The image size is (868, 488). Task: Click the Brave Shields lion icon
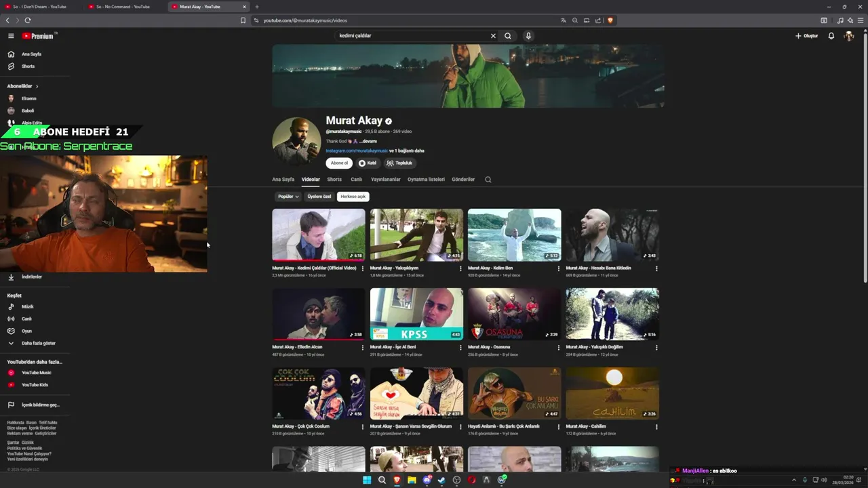point(610,20)
